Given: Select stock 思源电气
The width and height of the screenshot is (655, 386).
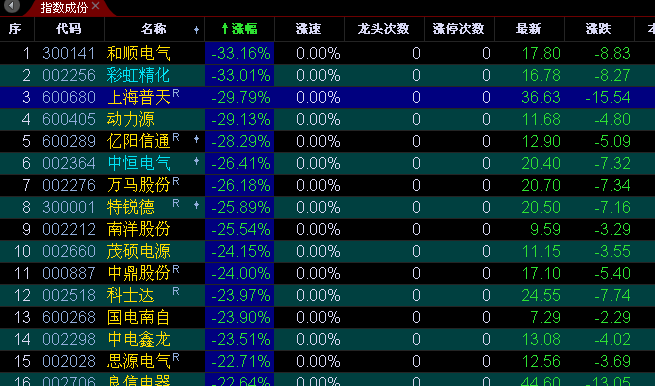Looking at the screenshot, I should 139,361.
